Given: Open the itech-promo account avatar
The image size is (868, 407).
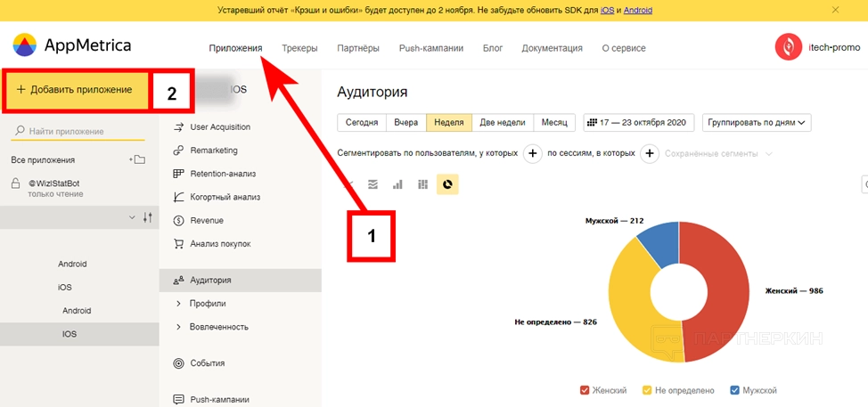Looking at the screenshot, I should click(788, 47).
